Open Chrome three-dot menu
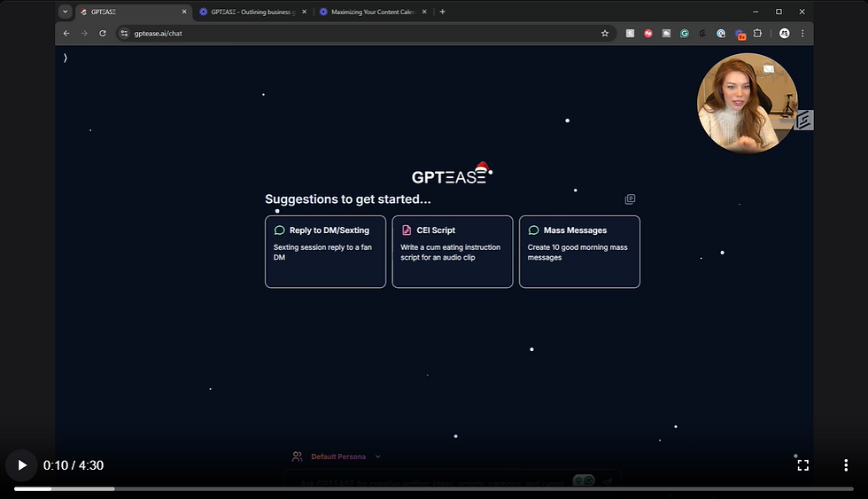This screenshot has width=868, height=499. click(802, 33)
